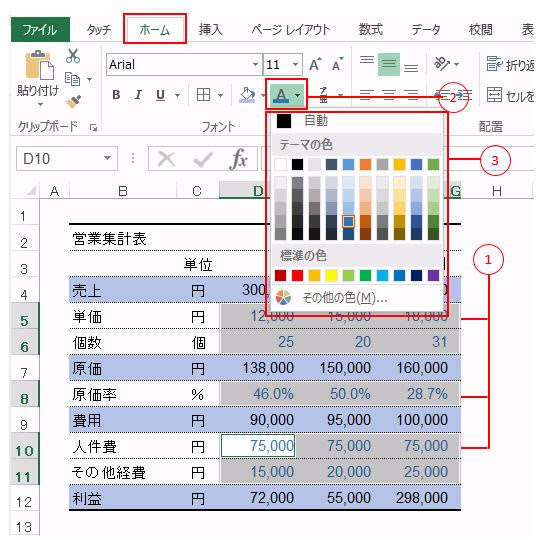Viewport: 553px width, 540px height.
Task: Open the font size 11 dropdown
Action: pos(296,65)
